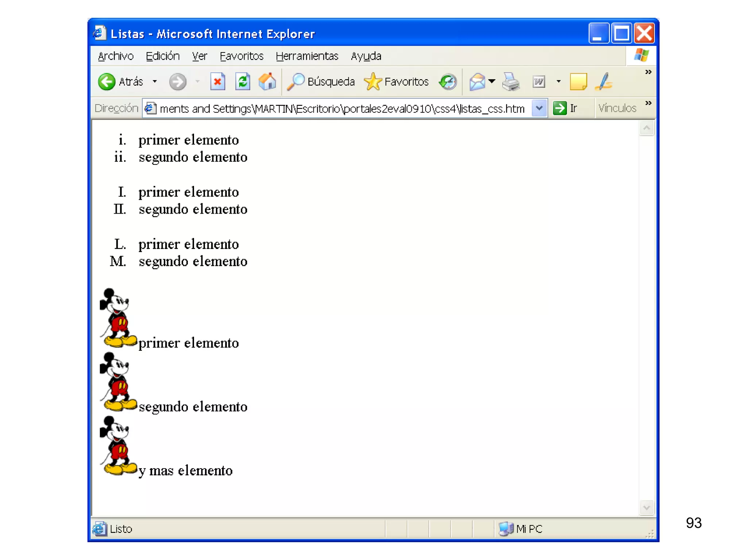Viewport: 747px width, 560px height.
Task: Click the Atrás back arrow button
Action: [107, 82]
